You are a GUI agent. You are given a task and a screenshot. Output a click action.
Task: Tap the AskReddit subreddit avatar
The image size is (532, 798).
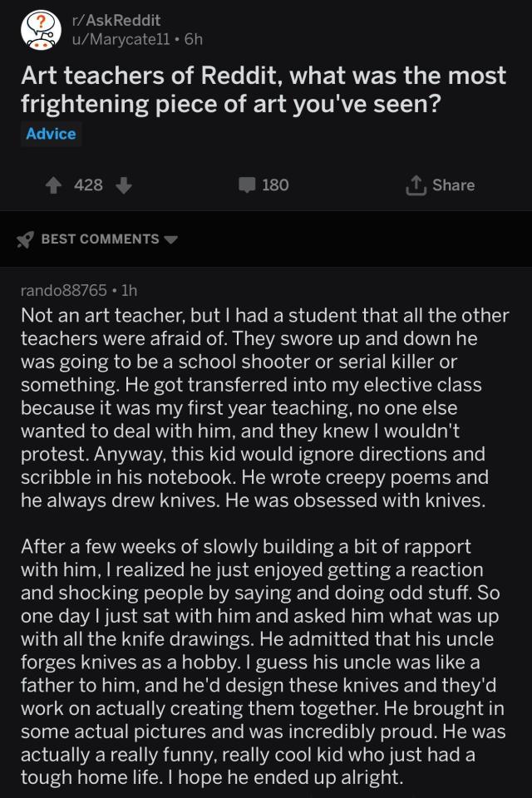[x=39, y=30]
